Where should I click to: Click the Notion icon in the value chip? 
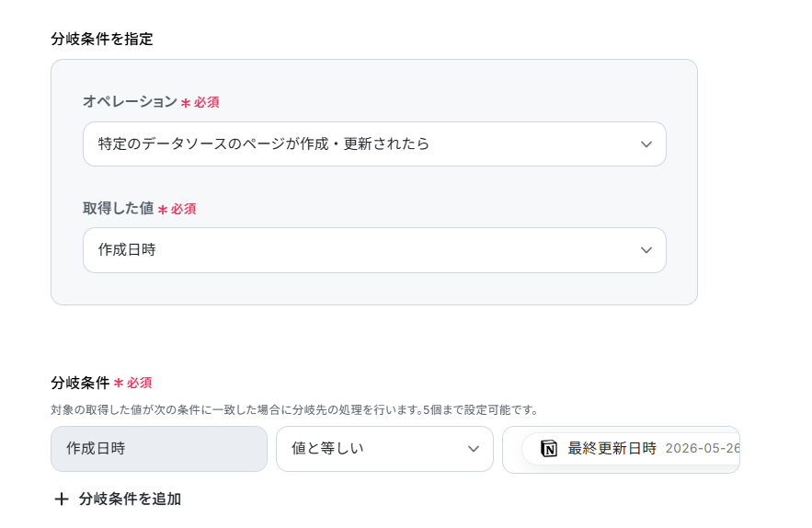pos(549,448)
